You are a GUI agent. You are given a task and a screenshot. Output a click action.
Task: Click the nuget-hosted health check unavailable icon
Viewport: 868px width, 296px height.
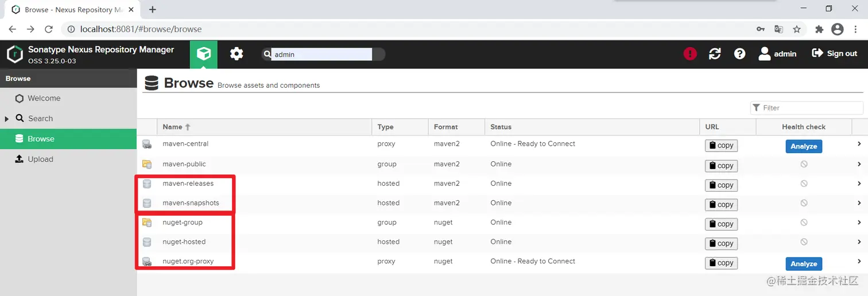coord(804,242)
